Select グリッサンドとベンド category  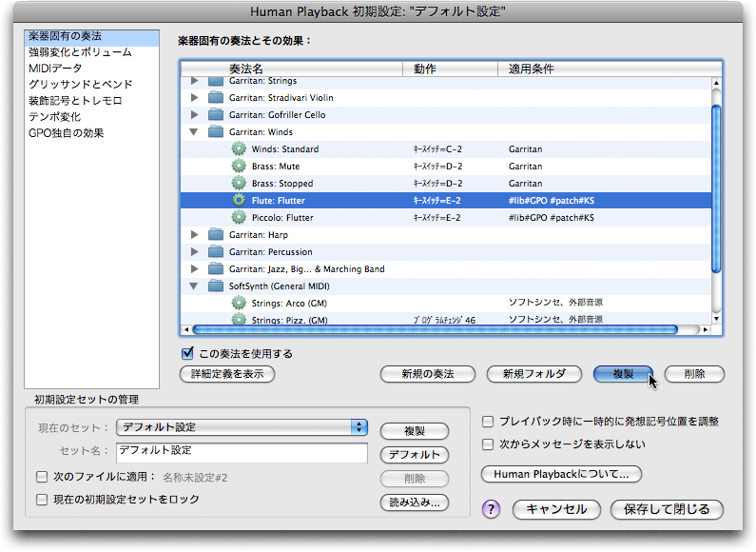click(x=91, y=85)
